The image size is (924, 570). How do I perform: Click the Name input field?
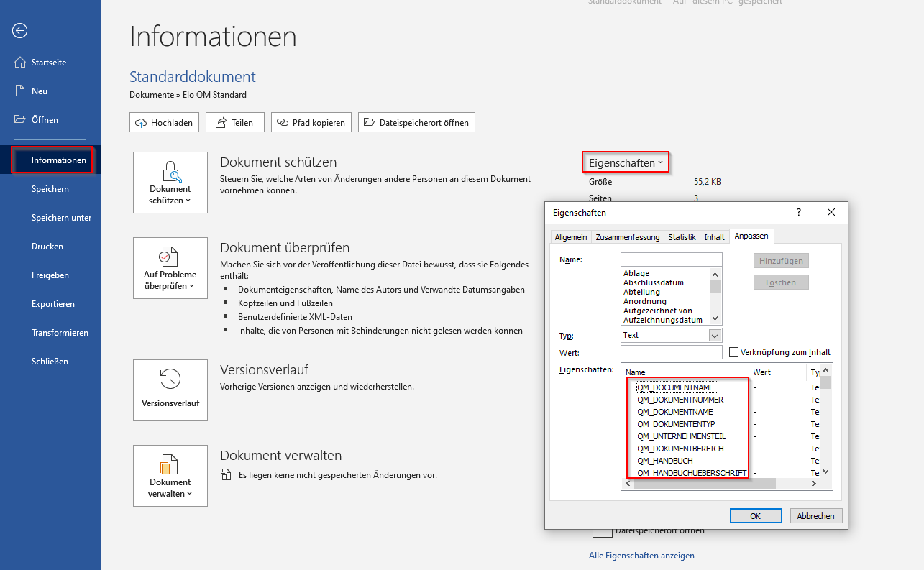click(671, 259)
